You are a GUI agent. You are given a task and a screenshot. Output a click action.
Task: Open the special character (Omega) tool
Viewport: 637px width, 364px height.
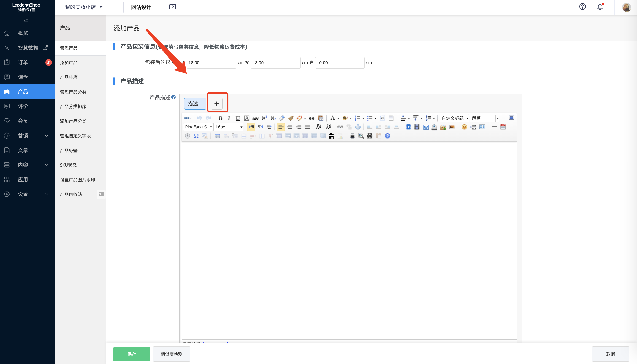click(196, 136)
